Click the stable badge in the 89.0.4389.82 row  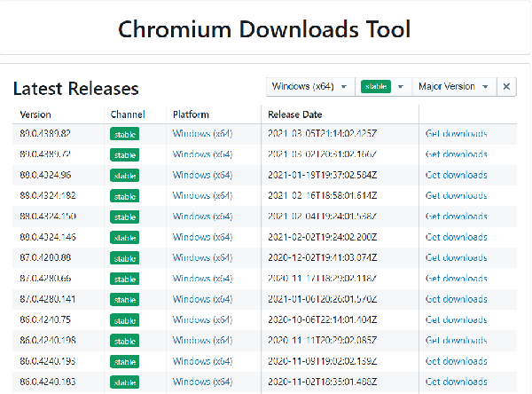[x=124, y=134]
